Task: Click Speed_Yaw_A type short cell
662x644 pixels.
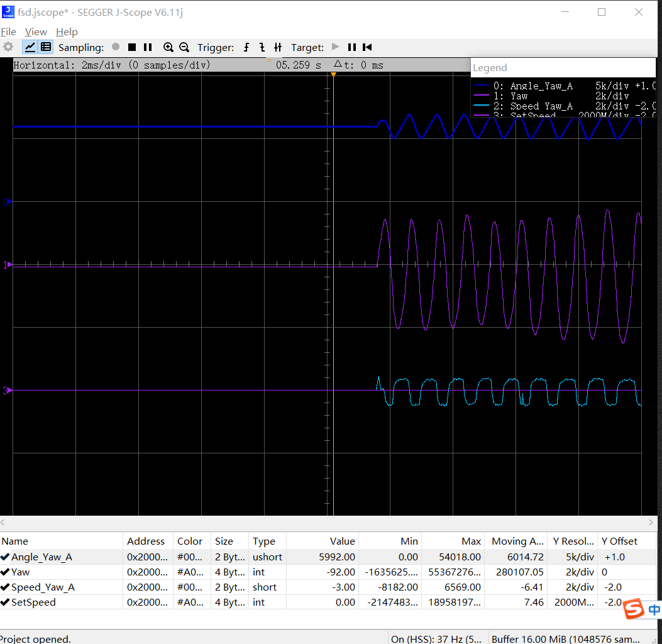Action: coord(268,587)
